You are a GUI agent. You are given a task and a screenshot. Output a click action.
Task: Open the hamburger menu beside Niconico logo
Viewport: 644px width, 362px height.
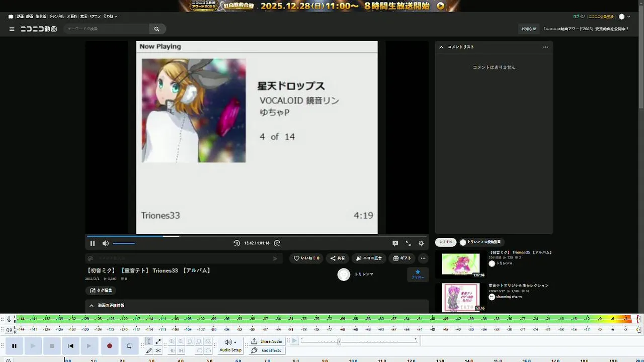click(12, 29)
